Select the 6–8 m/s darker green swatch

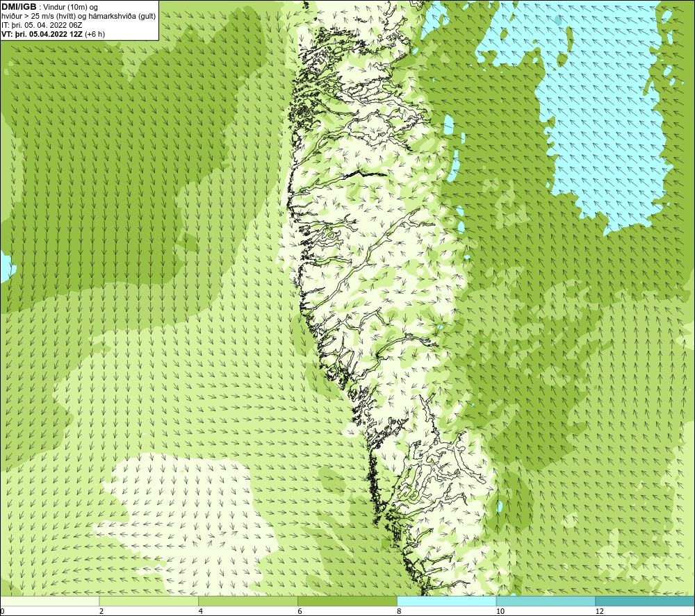[x=347, y=601]
